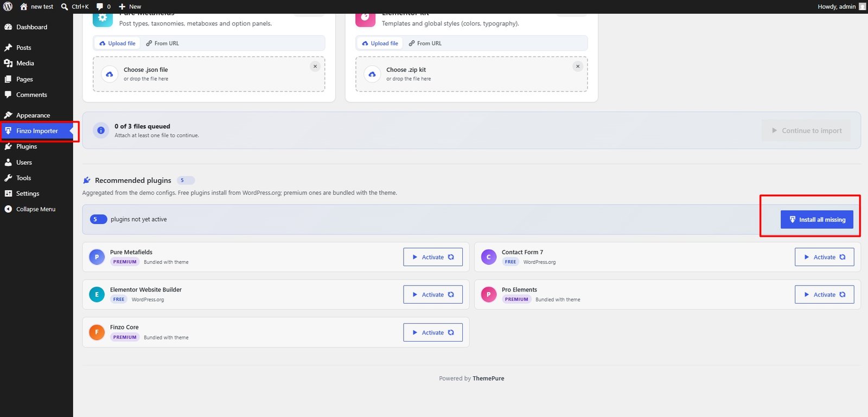
Task: Click 'Continue to import' button
Action: 806,131
